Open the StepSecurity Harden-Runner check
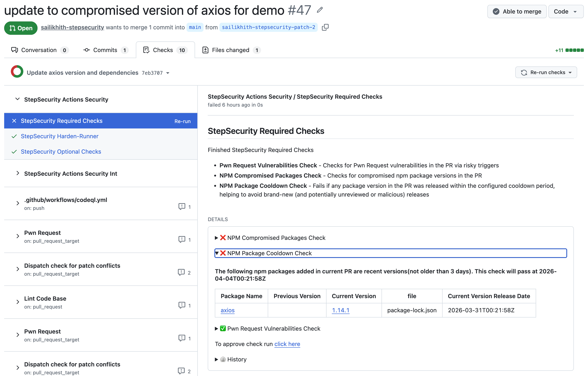The image size is (588, 376). 60,136
